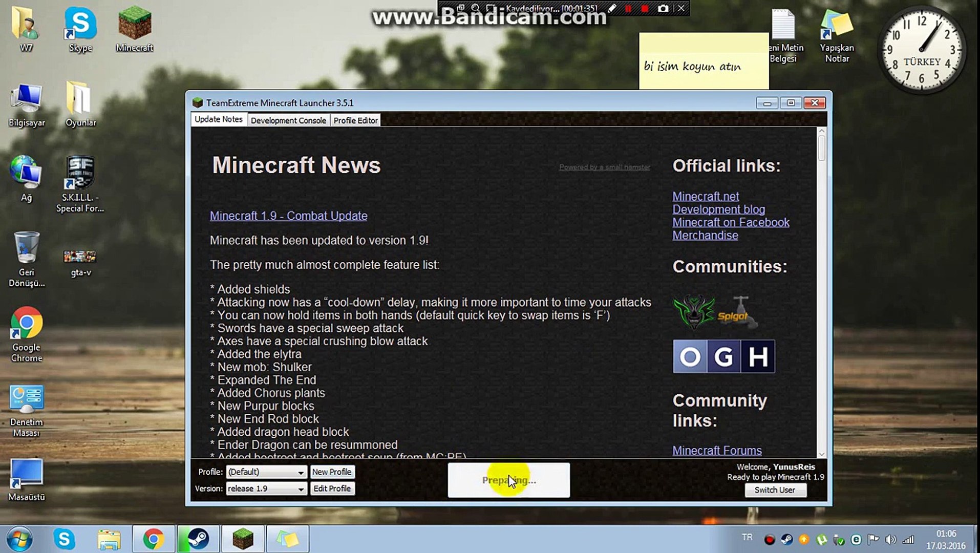Click the Bandicam stop recording button
The height and width of the screenshot is (553, 980).
pyautogui.click(x=645, y=9)
